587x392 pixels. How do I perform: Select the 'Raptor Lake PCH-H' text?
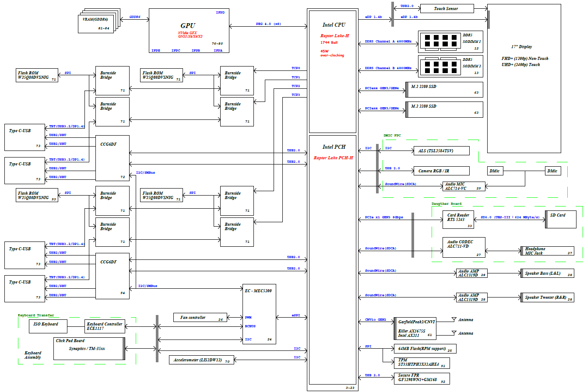pos(333,157)
